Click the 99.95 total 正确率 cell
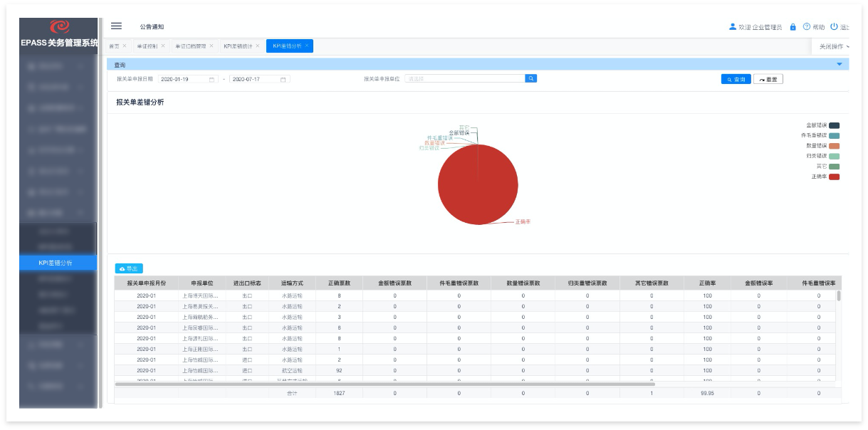Image resolution: width=868 pixels, height=430 pixels. [x=707, y=393]
